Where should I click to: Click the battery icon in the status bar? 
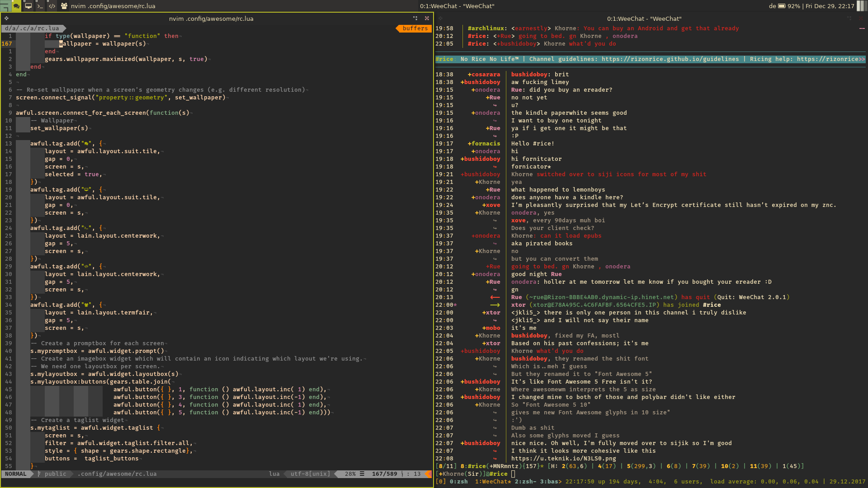click(782, 6)
